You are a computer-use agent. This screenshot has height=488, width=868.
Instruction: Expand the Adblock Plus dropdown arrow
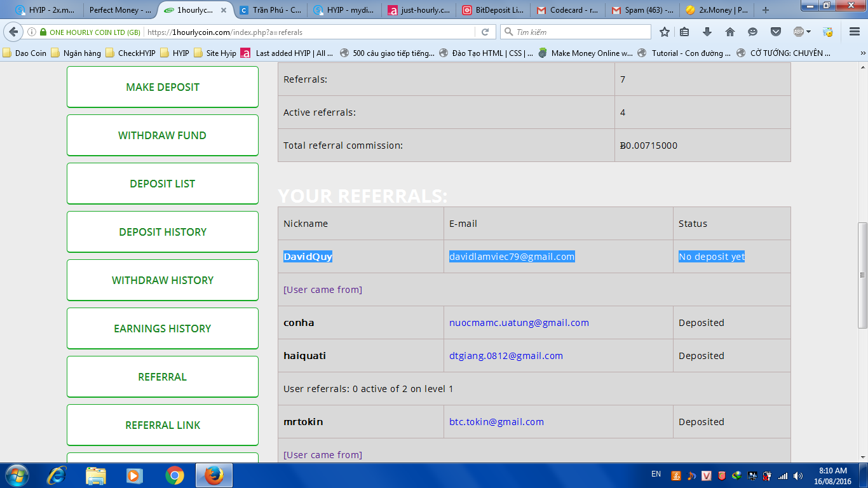coord(809,32)
